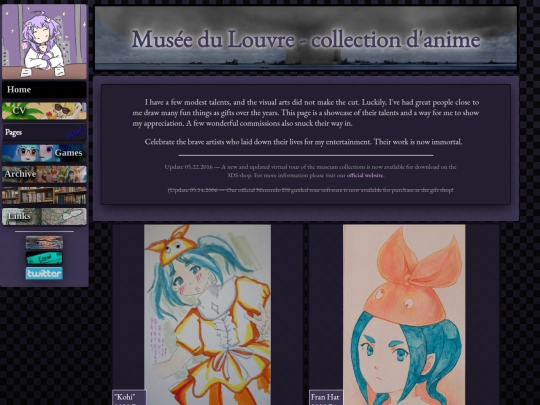Click the Musée du Louvre header banner
This screenshot has height=405, width=540.
click(306, 38)
